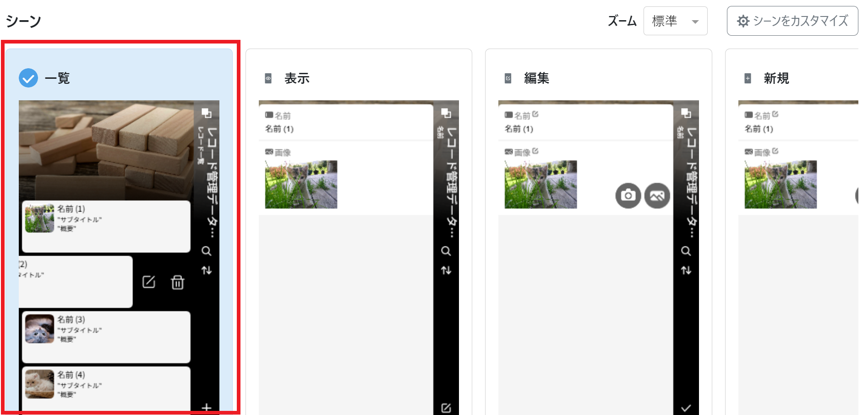
Task: Click the search icon in 表示 scene sidebar
Action: pos(446,251)
